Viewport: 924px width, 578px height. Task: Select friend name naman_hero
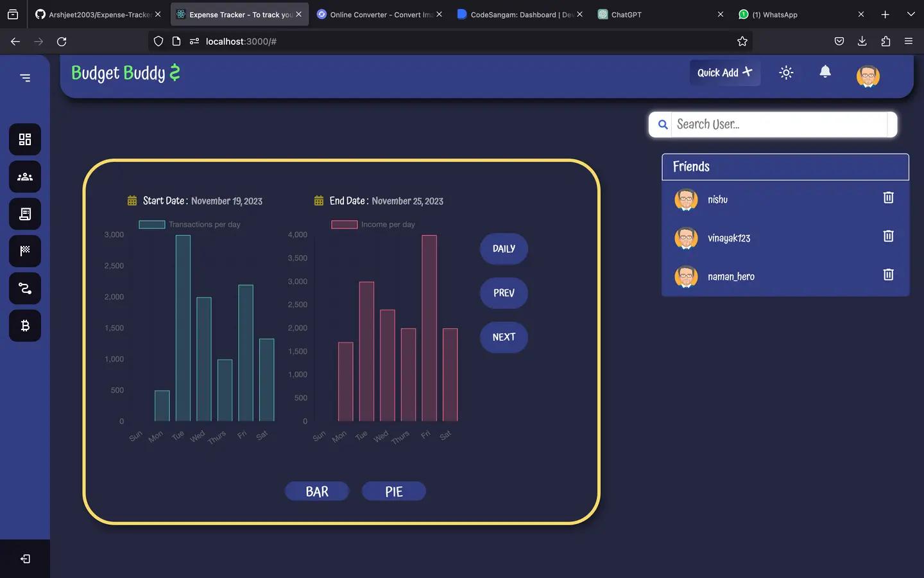pyautogui.click(x=731, y=277)
